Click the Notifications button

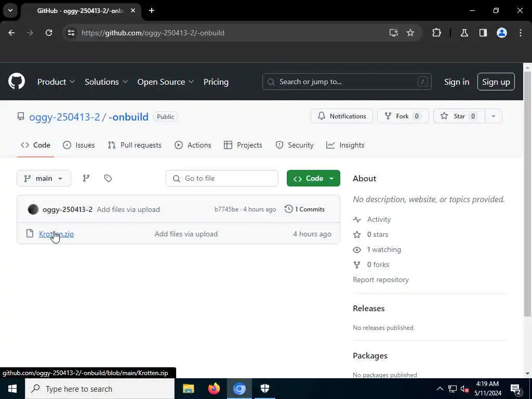[x=342, y=116]
